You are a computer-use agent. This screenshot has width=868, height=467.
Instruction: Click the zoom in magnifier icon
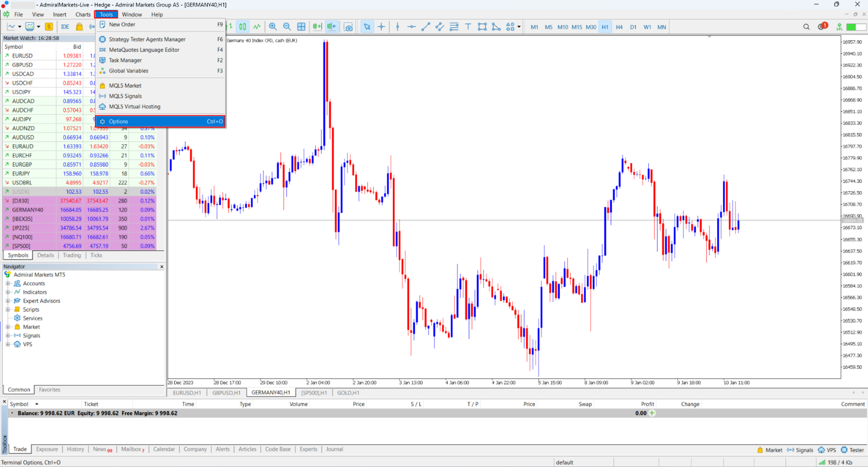pyautogui.click(x=273, y=27)
